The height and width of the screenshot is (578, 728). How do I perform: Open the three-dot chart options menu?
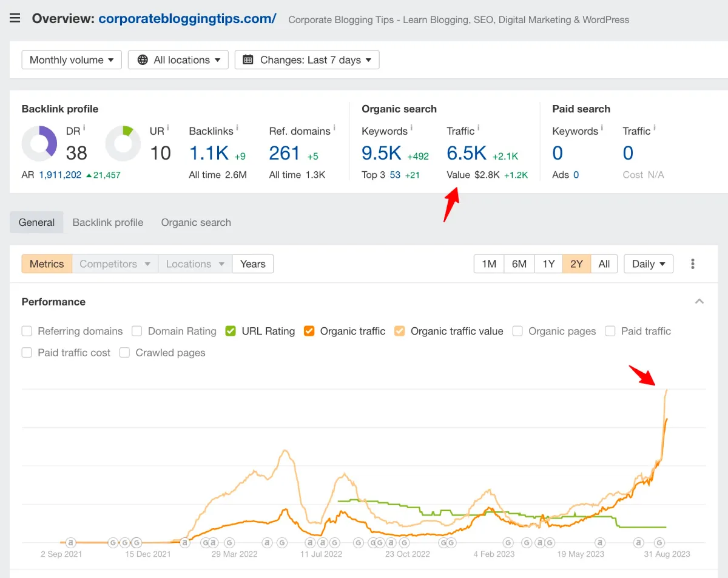point(693,264)
